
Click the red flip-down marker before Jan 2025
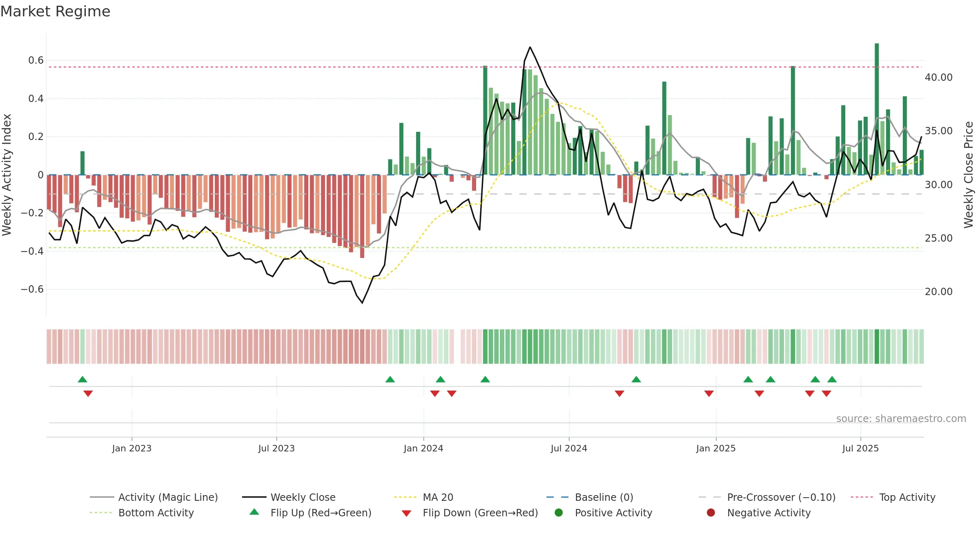[x=709, y=393]
